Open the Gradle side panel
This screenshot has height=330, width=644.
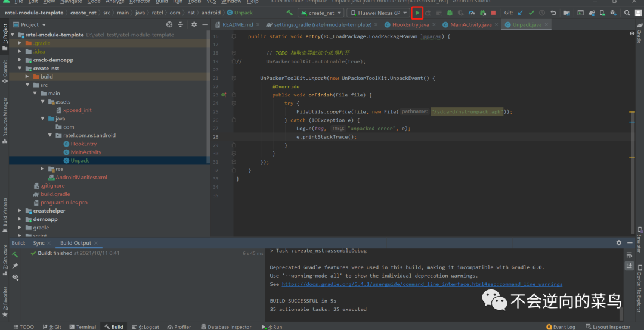pos(639,33)
